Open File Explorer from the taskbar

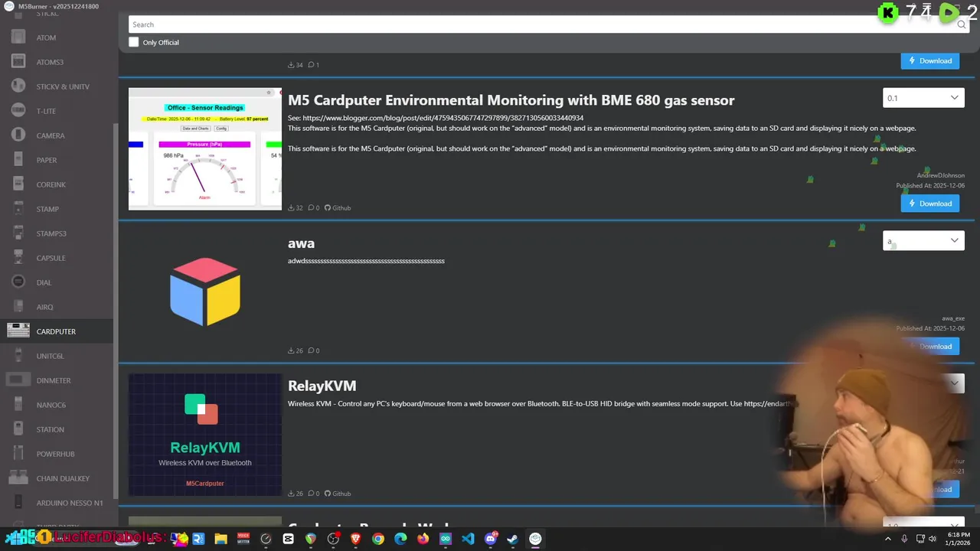pyautogui.click(x=220, y=539)
